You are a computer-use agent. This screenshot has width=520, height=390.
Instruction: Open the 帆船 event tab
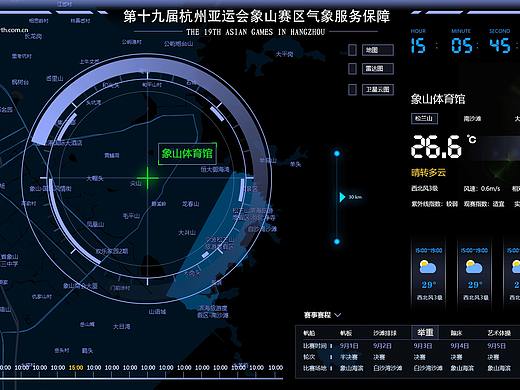click(309, 333)
